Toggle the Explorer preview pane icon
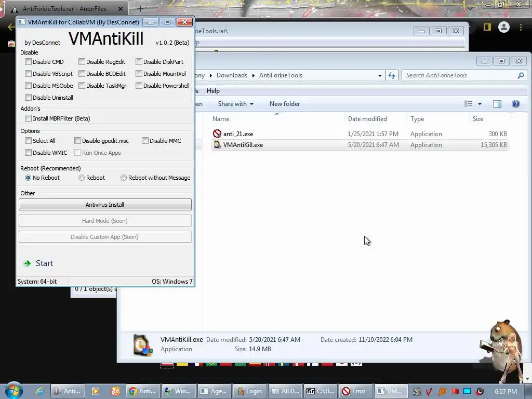 click(497, 104)
